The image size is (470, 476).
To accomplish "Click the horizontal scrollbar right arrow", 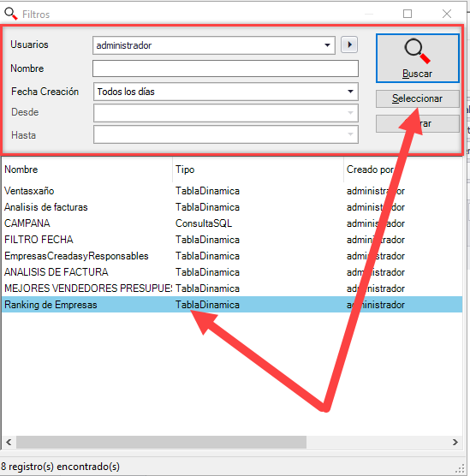I will [455, 442].
